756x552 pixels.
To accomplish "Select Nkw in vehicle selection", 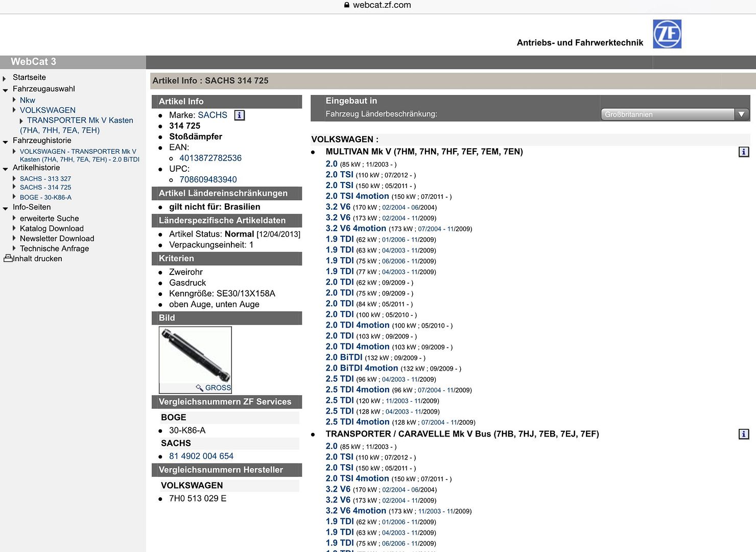I will 28,100.
